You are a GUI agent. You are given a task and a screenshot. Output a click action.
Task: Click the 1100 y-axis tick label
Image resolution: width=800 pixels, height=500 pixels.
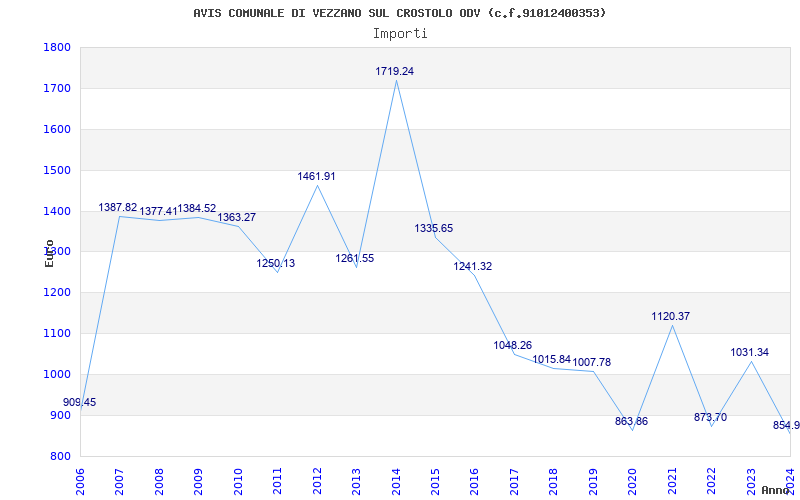pos(57,334)
